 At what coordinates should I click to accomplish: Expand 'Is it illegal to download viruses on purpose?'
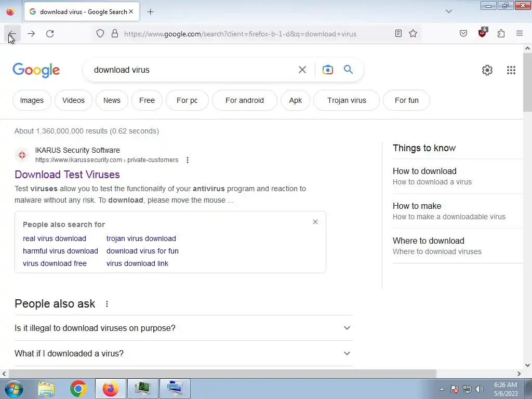coord(183,328)
